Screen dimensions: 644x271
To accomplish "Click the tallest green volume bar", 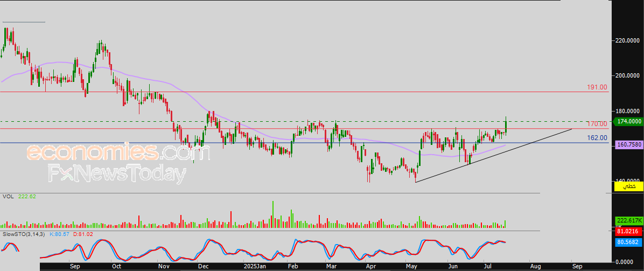I will 272,214.
